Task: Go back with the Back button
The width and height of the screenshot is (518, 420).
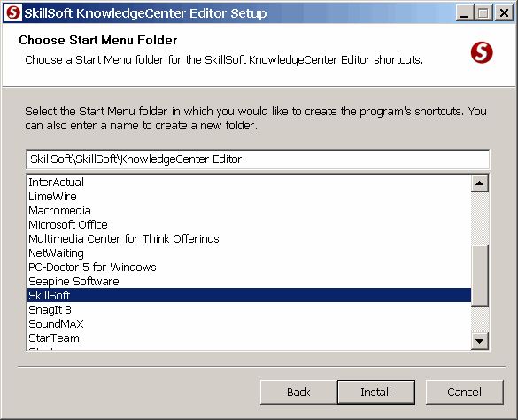Action: click(x=298, y=393)
